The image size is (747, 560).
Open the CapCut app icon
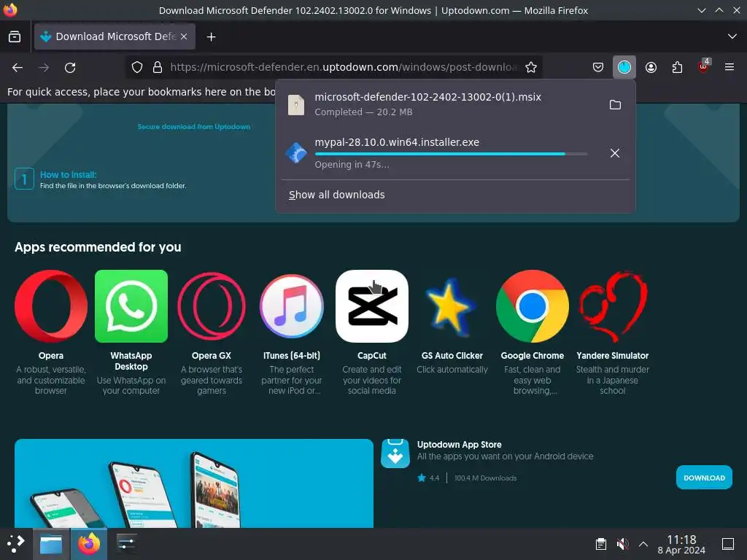pyautogui.click(x=372, y=306)
